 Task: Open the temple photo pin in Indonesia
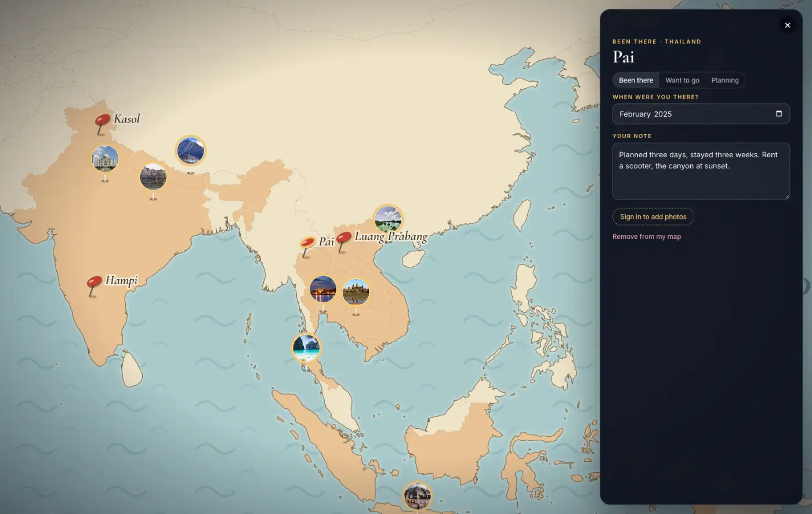point(417,497)
